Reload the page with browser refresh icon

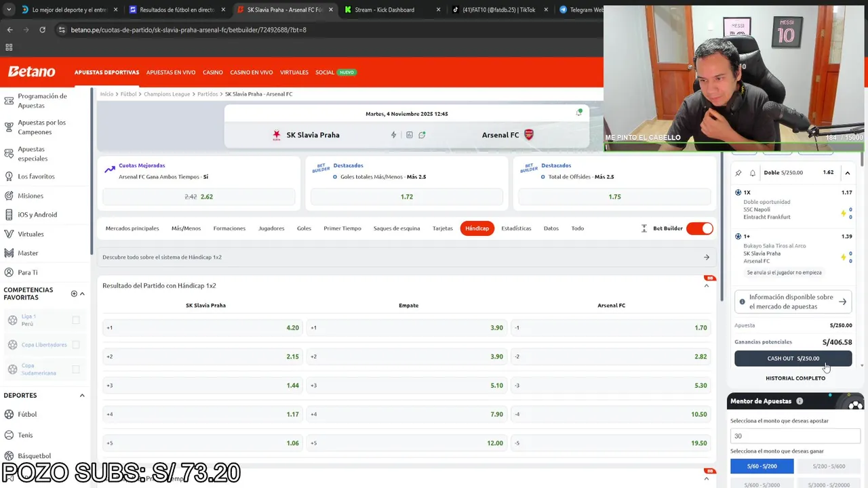pyautogui.click(x=42, y=30)
